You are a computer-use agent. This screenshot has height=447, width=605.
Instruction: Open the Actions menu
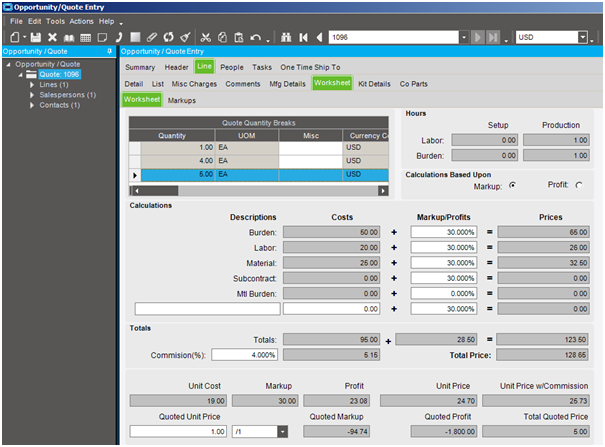(81, 21)
